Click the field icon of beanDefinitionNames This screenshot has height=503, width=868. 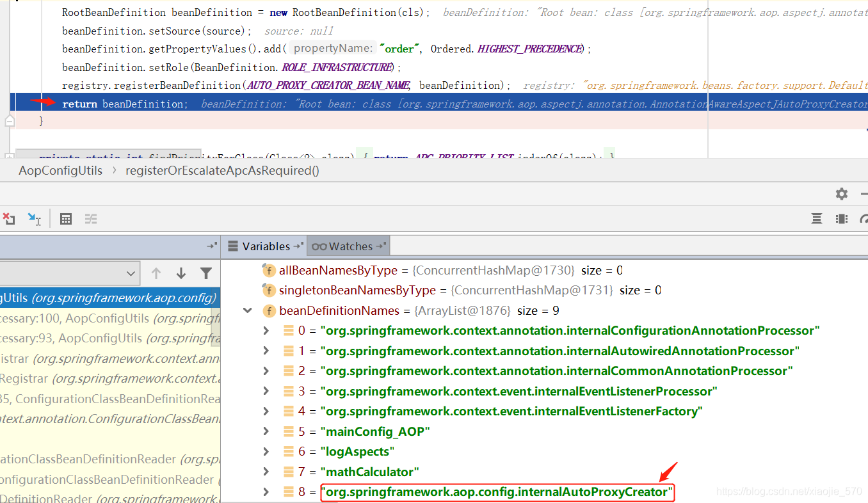269,310
